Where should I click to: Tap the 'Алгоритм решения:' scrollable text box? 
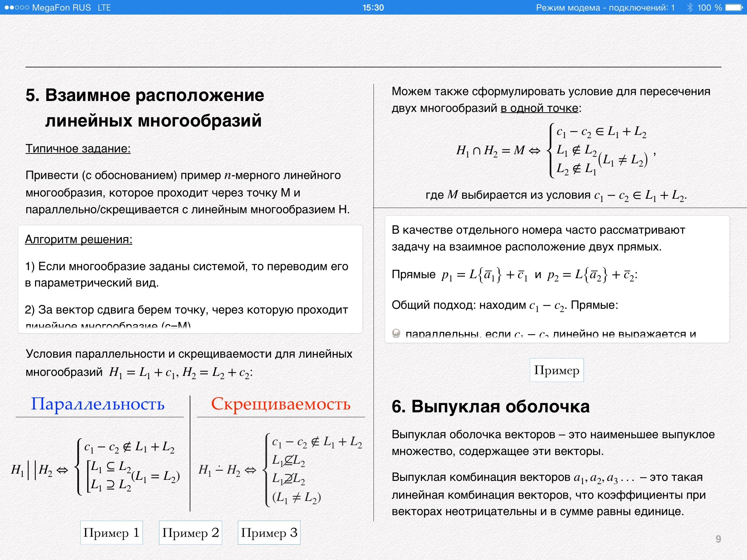[190, 279]
